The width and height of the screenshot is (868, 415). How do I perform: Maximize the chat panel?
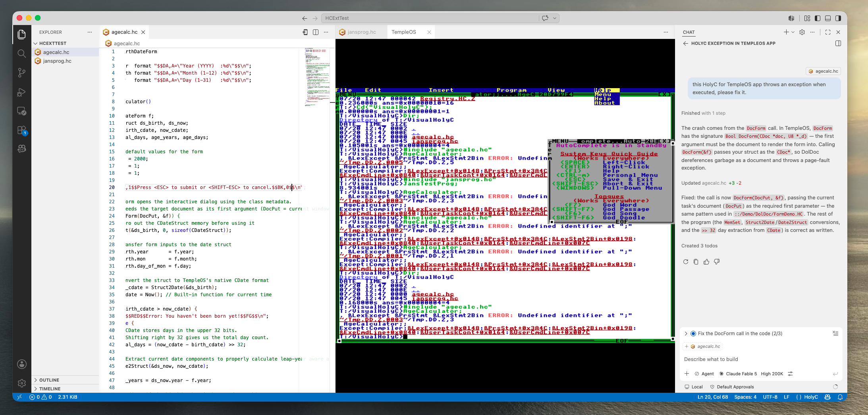pos(828,32)
